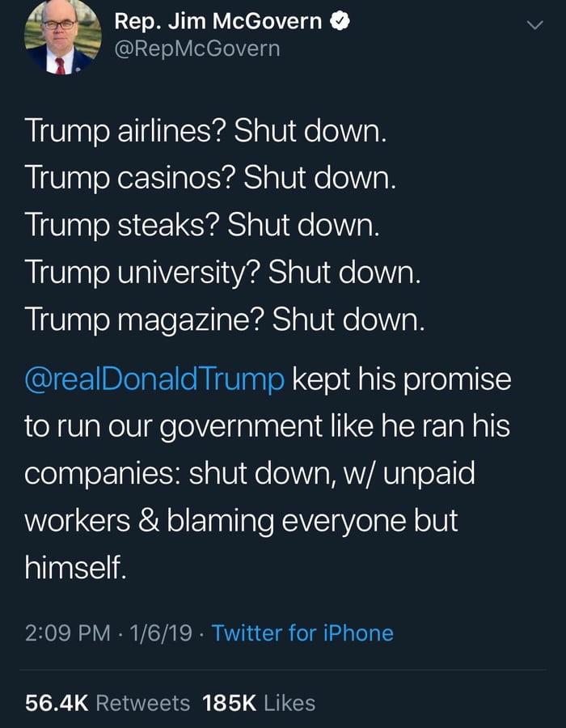Click the "Trump magazine? Shut down." line
This screenshot has width=566, height=728.
pos(224,320)
